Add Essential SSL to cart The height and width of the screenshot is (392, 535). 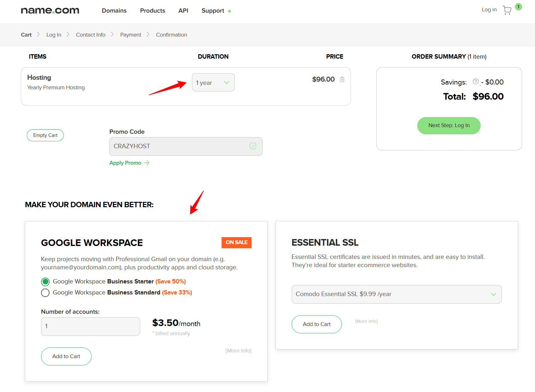[317, 324]
